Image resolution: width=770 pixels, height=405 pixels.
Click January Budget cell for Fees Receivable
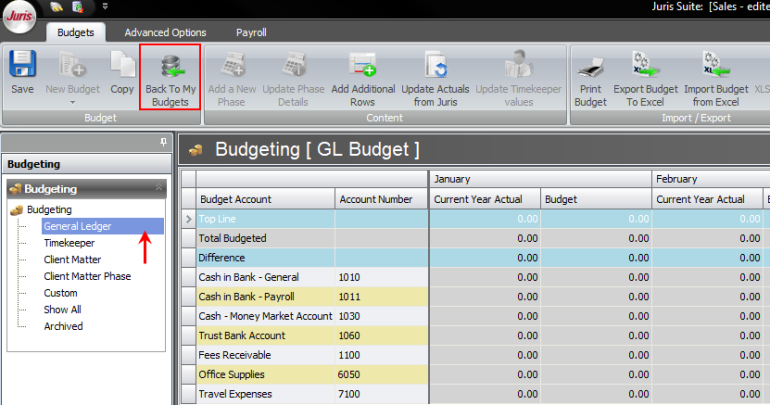(x=595, y=355)
